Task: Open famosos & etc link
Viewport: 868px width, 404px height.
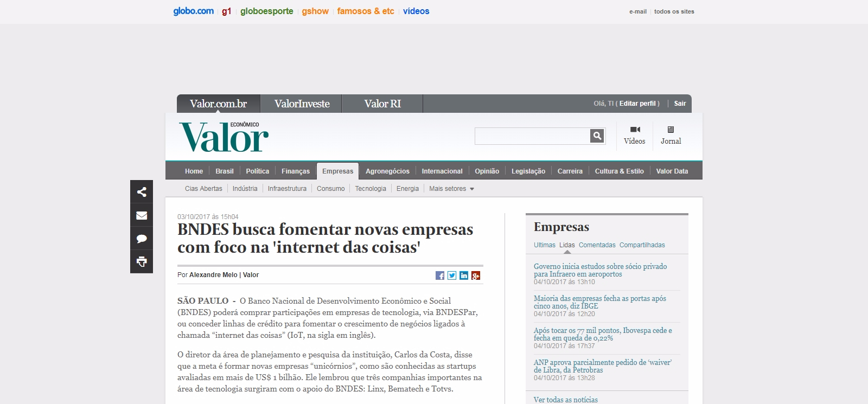Action: pyautogui.click(x=365, y=11)
